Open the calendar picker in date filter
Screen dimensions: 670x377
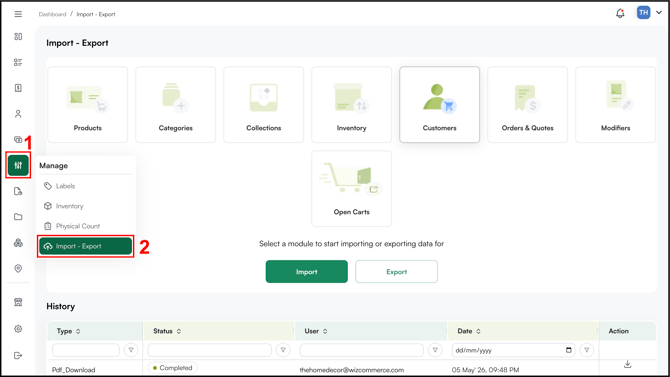click(569, 350)
